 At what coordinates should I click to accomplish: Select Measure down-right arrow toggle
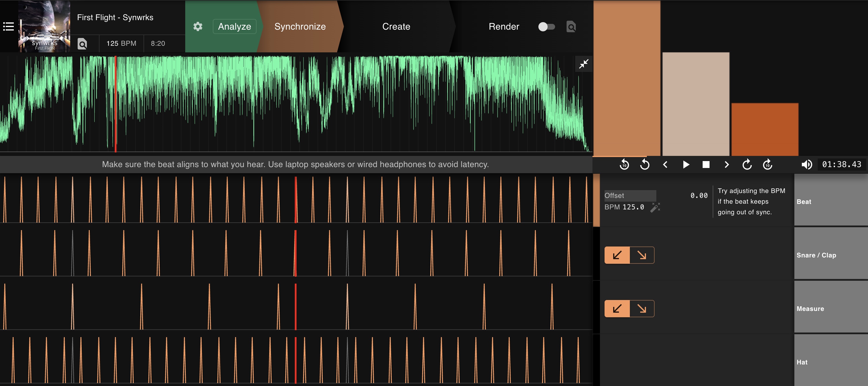[642, 308]
